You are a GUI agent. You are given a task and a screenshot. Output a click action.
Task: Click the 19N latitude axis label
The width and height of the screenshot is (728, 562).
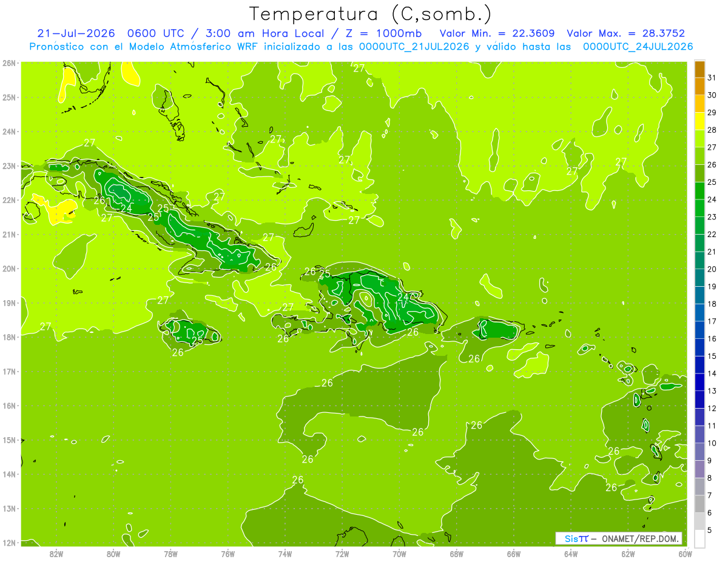tap(8, 303)
